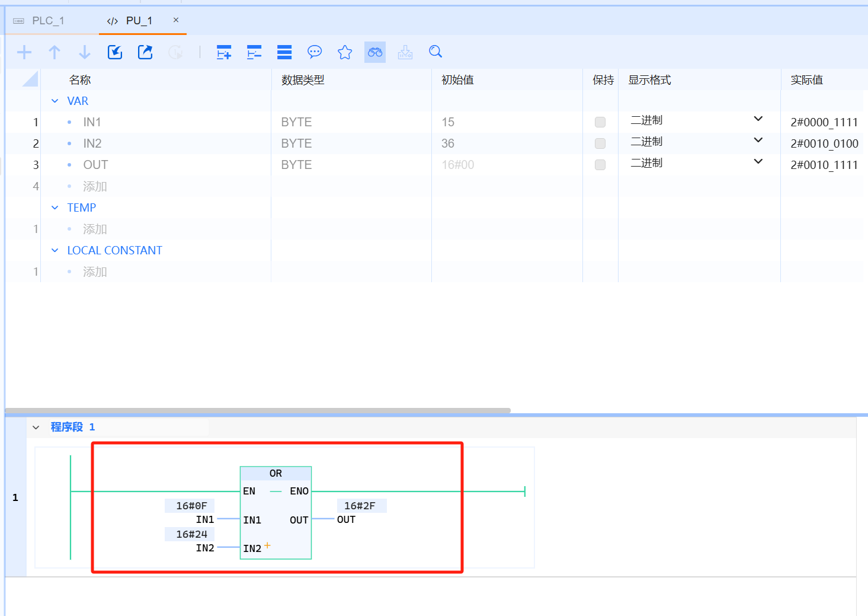The height and width of the screenshot is (616, 868).
Task: Click the import icon in toolbar
Action: (115, 52)
